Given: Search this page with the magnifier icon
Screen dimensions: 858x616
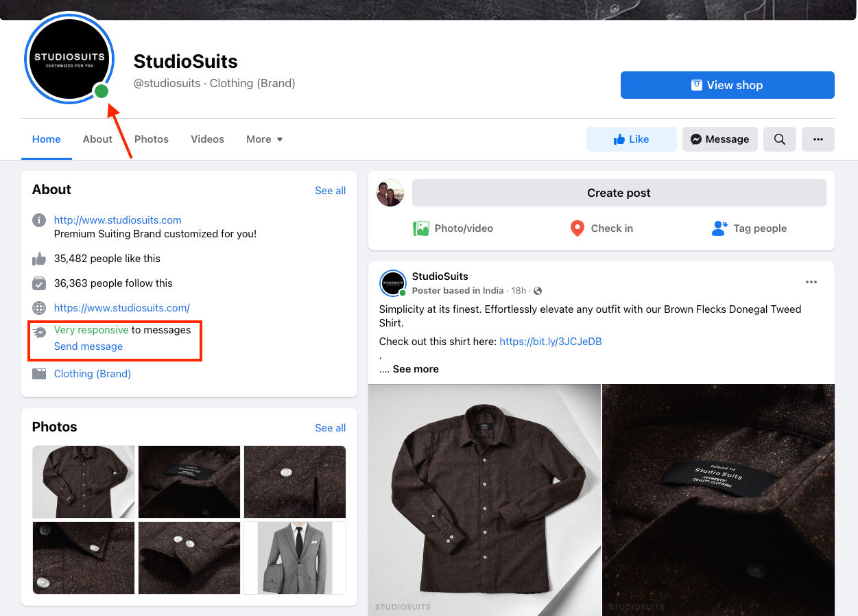Looking at the screenshot, I should [780, 139].
